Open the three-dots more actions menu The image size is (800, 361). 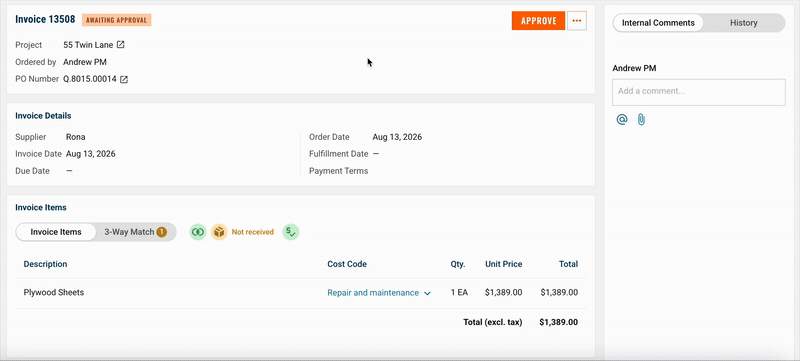[577, 21]
